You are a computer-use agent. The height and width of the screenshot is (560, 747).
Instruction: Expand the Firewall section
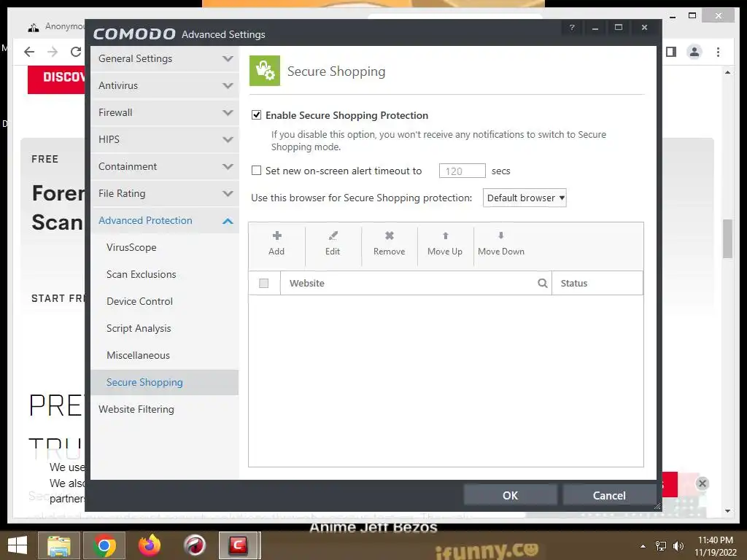point(165,112)
